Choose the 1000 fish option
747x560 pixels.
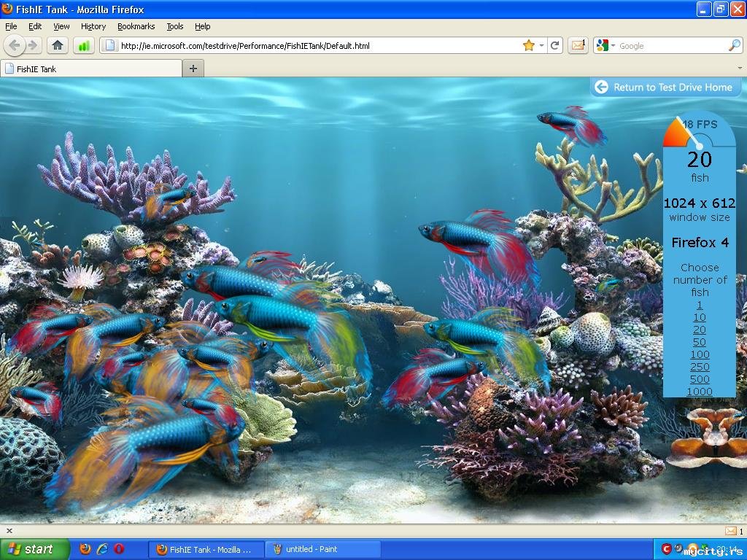pos(700,392)
